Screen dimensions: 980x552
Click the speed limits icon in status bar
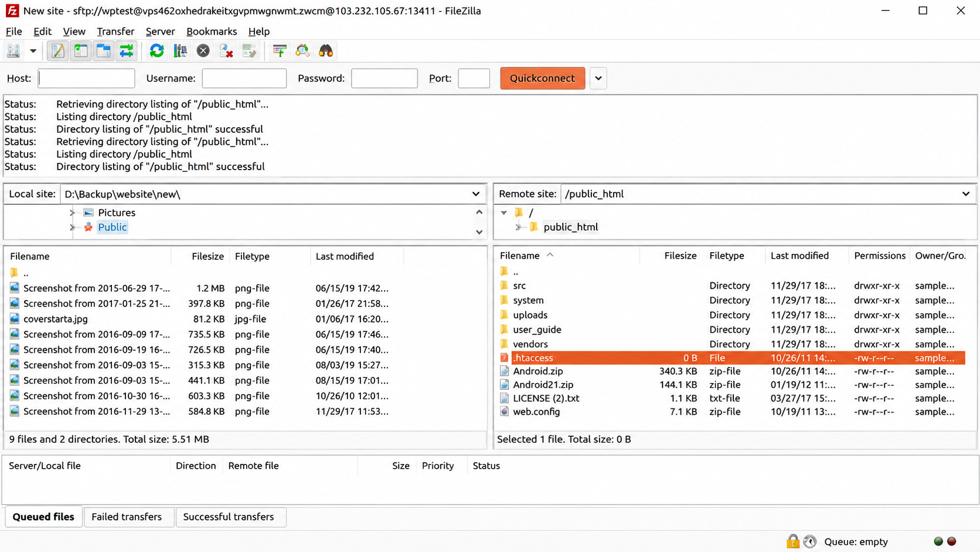810,541
